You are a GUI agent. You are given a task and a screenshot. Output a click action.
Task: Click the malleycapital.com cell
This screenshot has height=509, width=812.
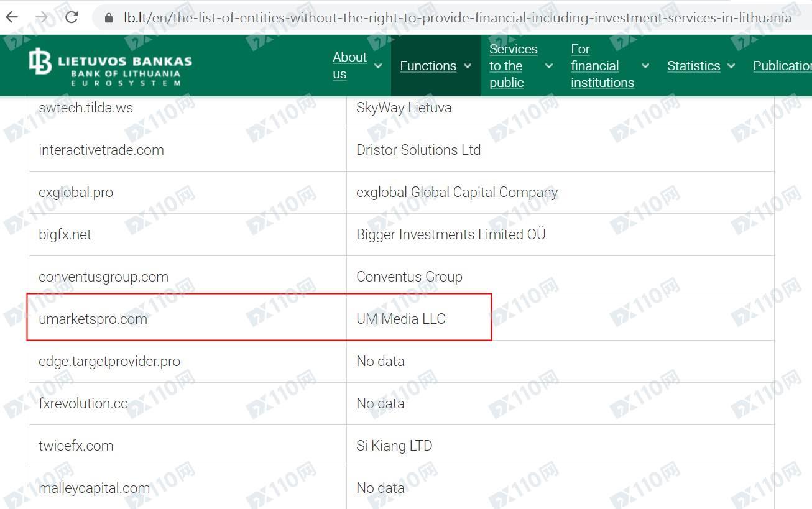point(188,488)
